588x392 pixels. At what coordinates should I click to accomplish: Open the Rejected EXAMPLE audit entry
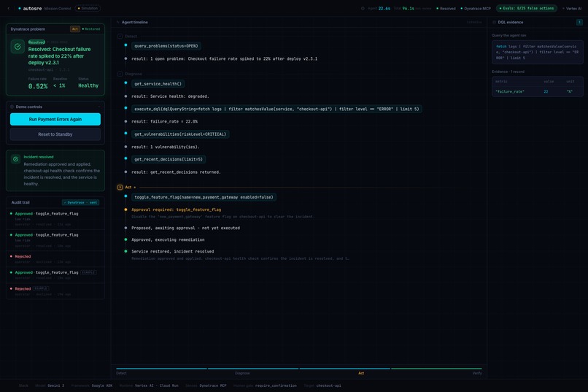[55, 291]
